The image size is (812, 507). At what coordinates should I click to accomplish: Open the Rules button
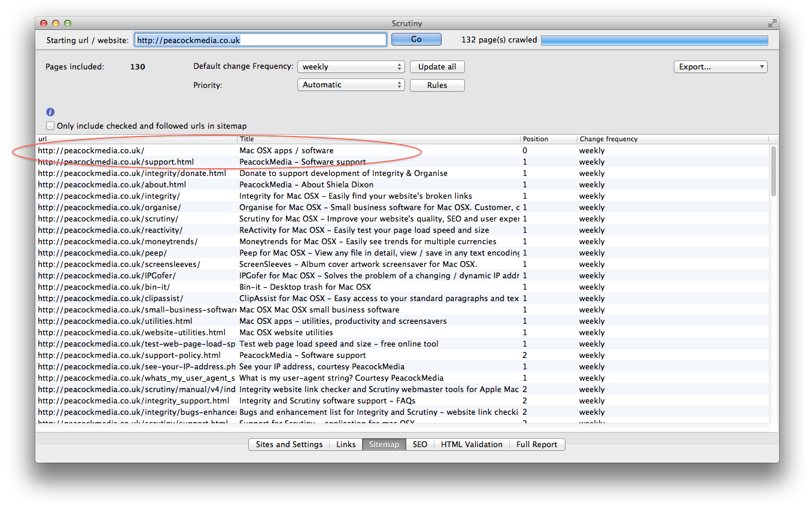[x=437, y=85]
